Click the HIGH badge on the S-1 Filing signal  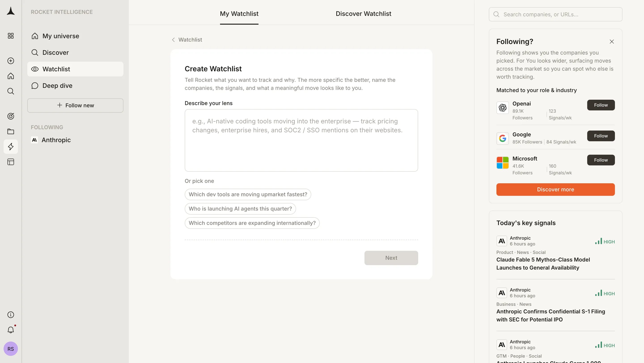tap(605, 293)
